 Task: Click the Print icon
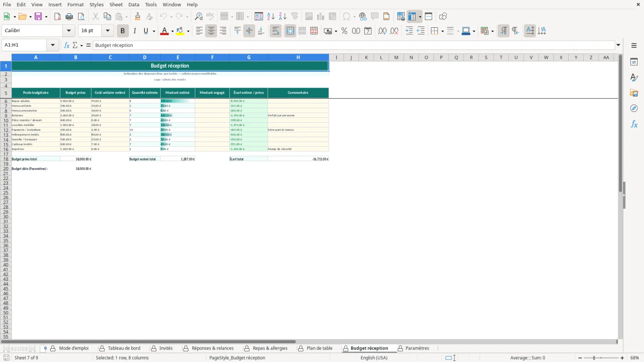[x=69, y=16]
